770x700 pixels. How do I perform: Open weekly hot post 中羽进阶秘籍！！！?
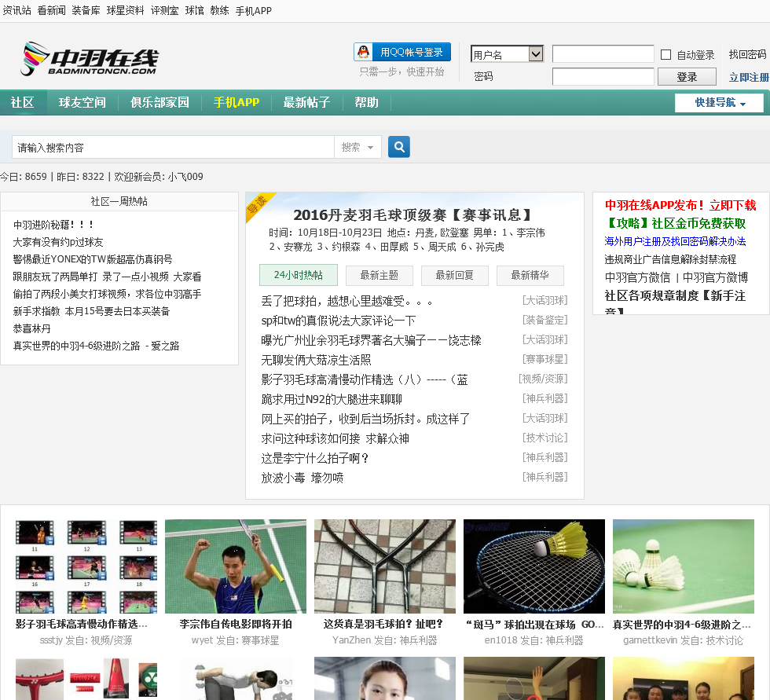pyautogui.click(x=53, y=225)
